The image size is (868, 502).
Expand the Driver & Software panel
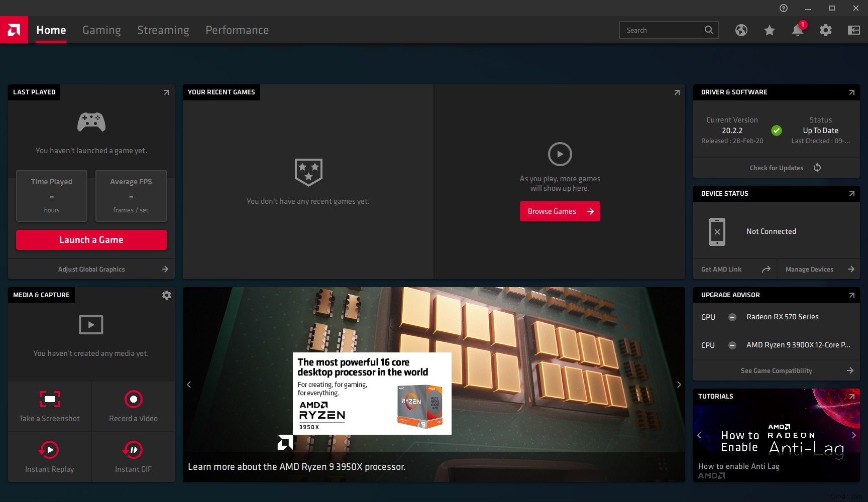coord(852,92)
